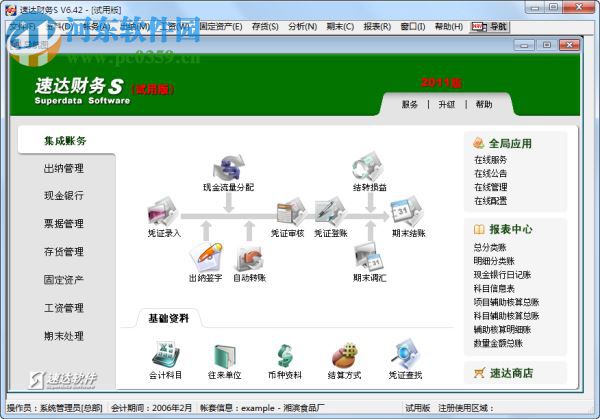Viewport: 600px width, 419px height.
Task: Open the 期末结账 period closing icon
Action: [x=406, y=212]
